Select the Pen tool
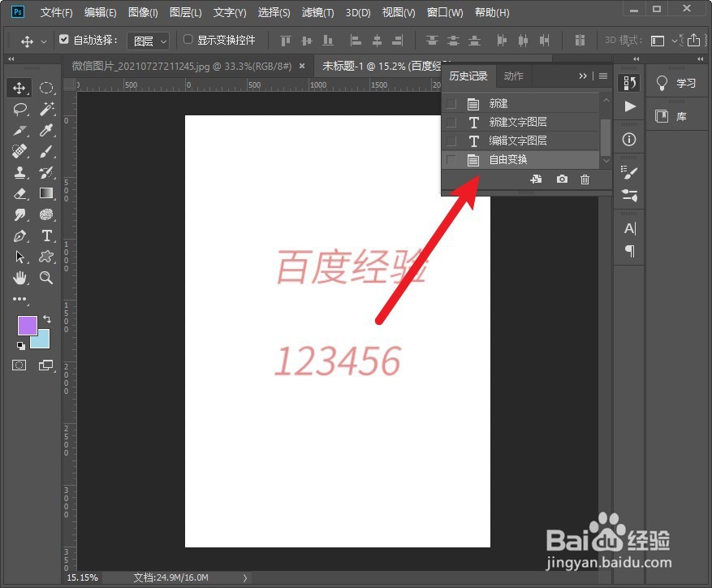This screenshot has width=712, height=588. pos(20,236)
